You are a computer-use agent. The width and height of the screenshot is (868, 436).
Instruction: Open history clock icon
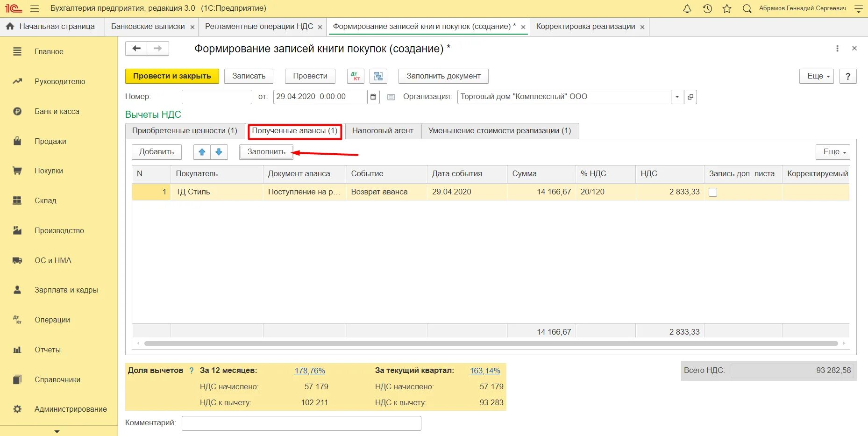pyautogui.click(x=707, y=8)
